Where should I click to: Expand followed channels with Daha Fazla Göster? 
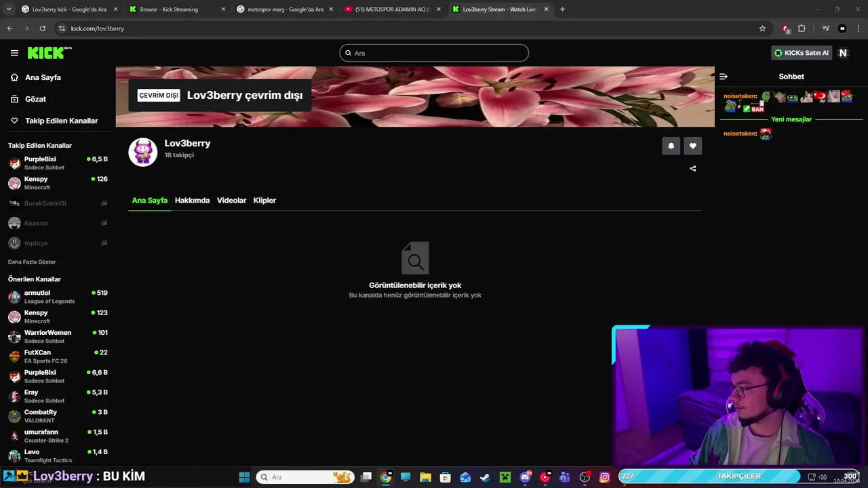[32, 262]
